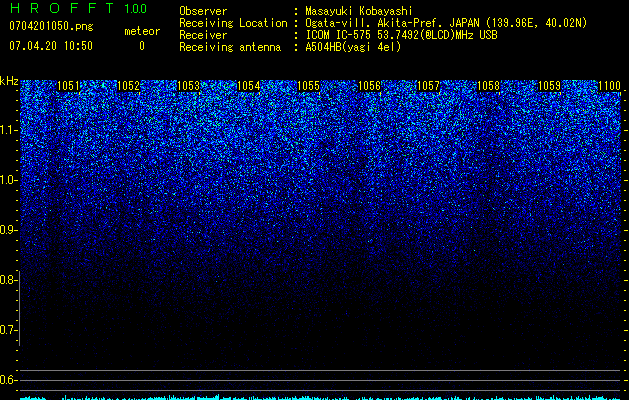The width and height of the screenshot is (629, 400).
Task: Click the 1057 time marker
Action: (429, 86)
